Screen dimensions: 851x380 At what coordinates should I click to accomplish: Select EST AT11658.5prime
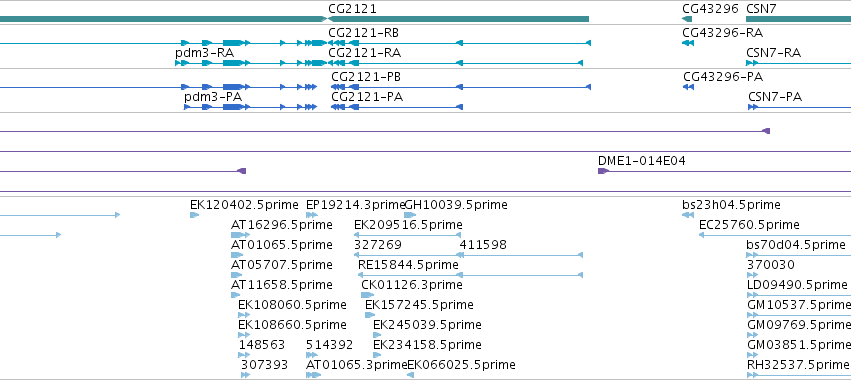282,285
